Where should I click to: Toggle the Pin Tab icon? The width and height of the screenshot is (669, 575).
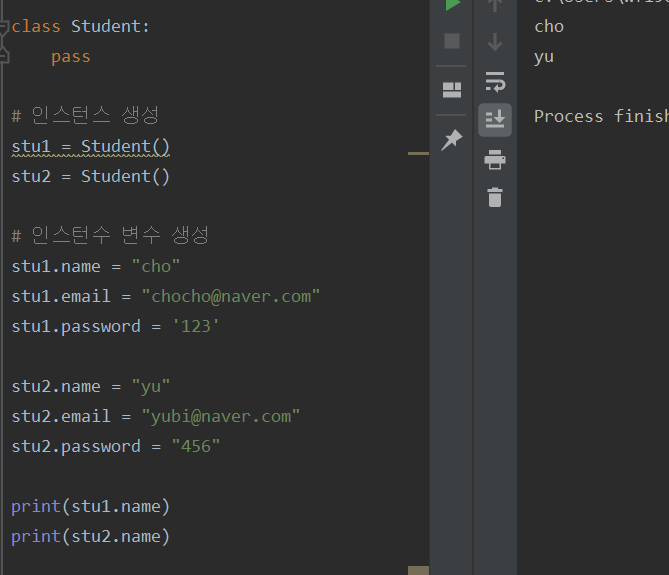tap(452, 140)
